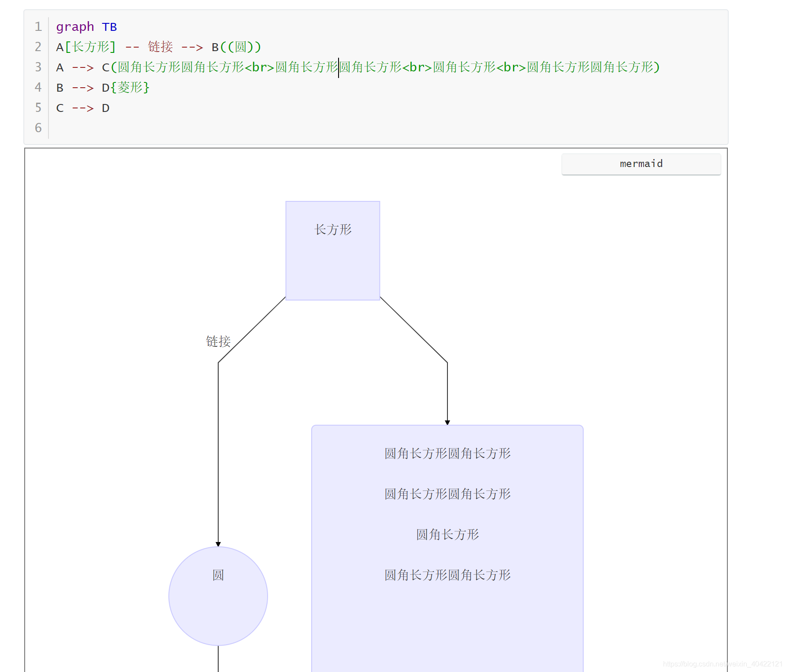Click the large rounded rectangle node
The width and height of the screenshot is (786, 672).
pyautogui.click(x=447, y=548)
